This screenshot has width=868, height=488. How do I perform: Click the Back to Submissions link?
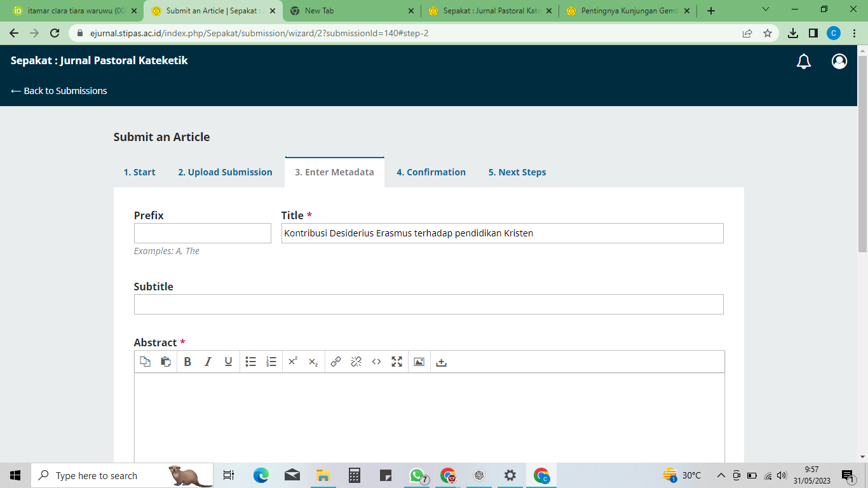59,91
